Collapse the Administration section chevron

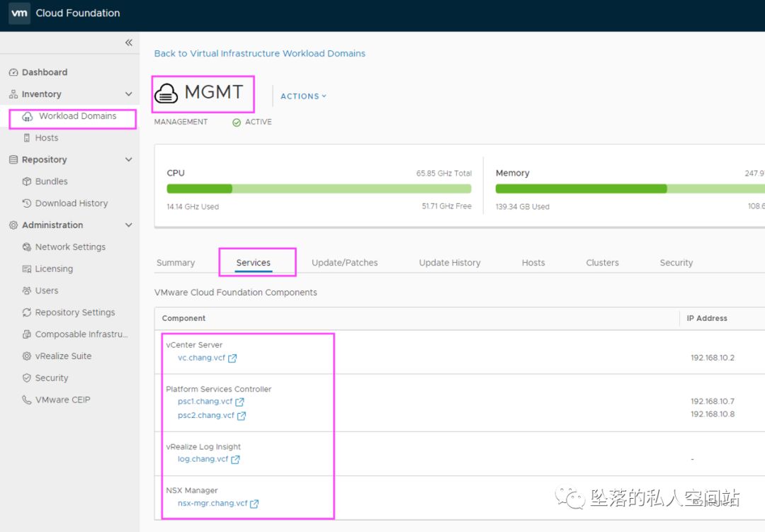(x=129, y=225)
